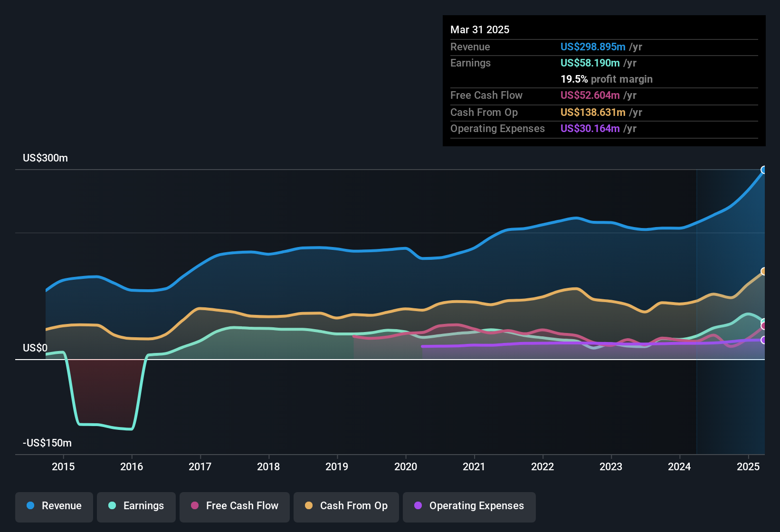The image size is (780, 532).
Task: Toggle the Operating Expenses legend button
Action: pos(469,507)
